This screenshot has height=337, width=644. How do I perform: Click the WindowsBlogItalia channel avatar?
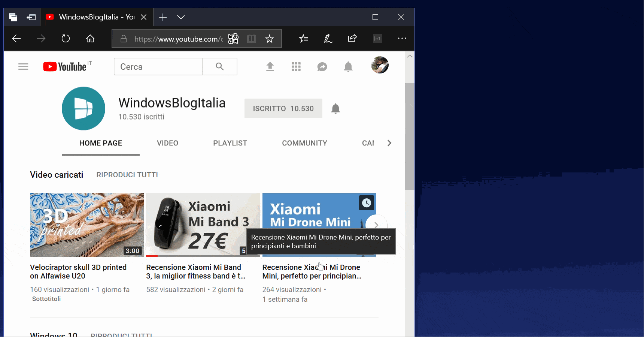(83, 108)
